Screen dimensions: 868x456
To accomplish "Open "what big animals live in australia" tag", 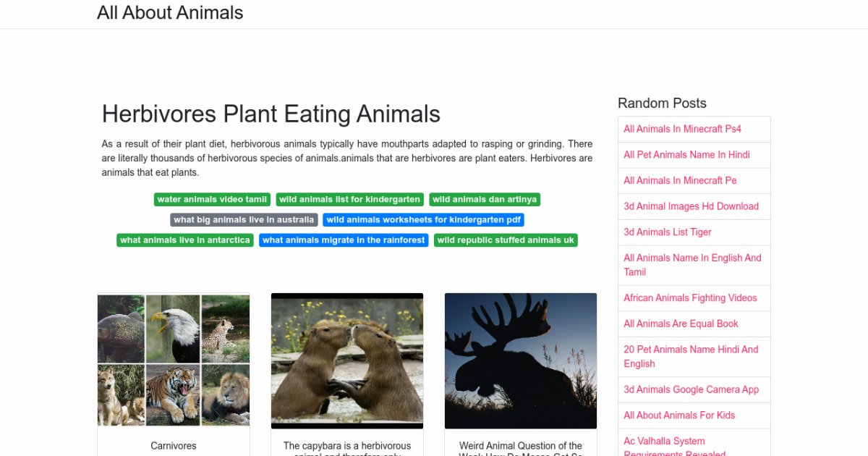I will click(x=242, y=219).
